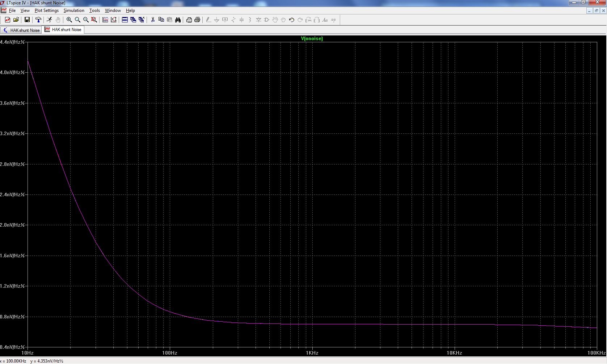Viewport: 607px width, 364px height.
Task: Click Zoom full extents crossed magnifier icon
Action: (94, 20)
